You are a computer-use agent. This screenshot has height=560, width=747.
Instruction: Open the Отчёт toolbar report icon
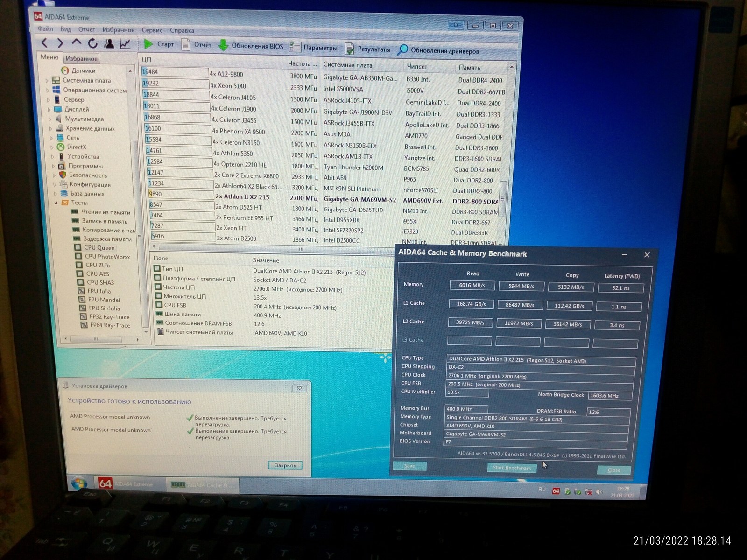click(196, 45)
